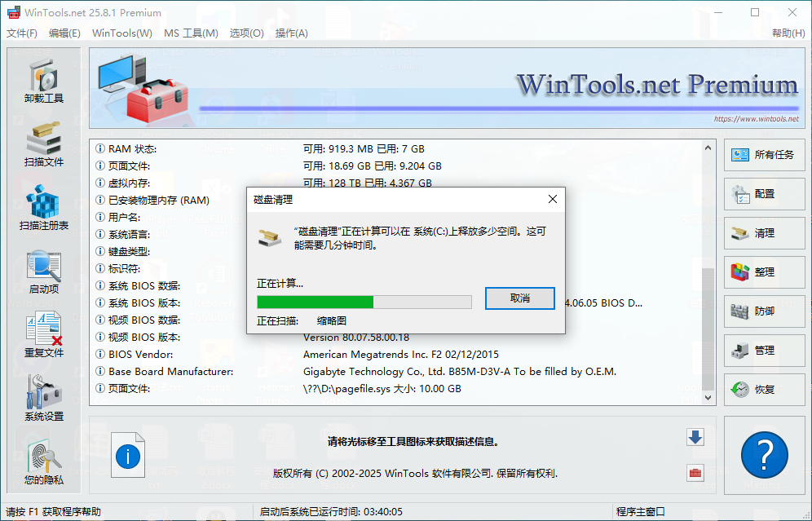Visit the https://www.wintools.net link
The width and height of the screenshot is (812, 521).
757,117
